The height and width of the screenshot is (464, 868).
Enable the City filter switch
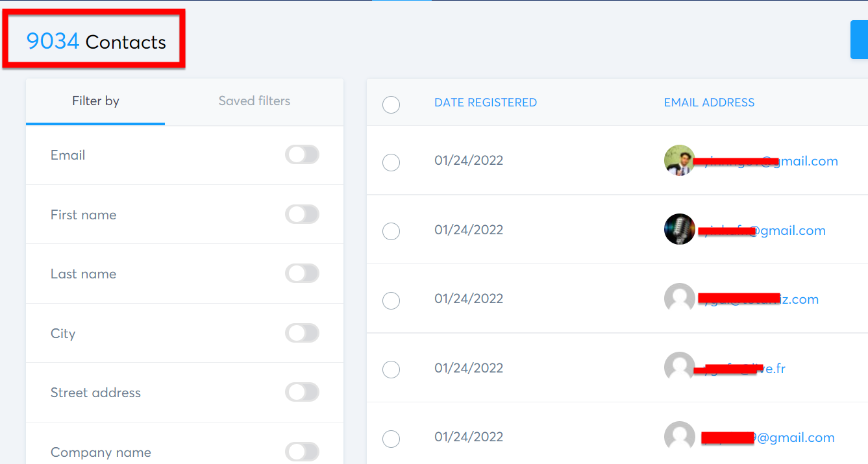[302, 333]
